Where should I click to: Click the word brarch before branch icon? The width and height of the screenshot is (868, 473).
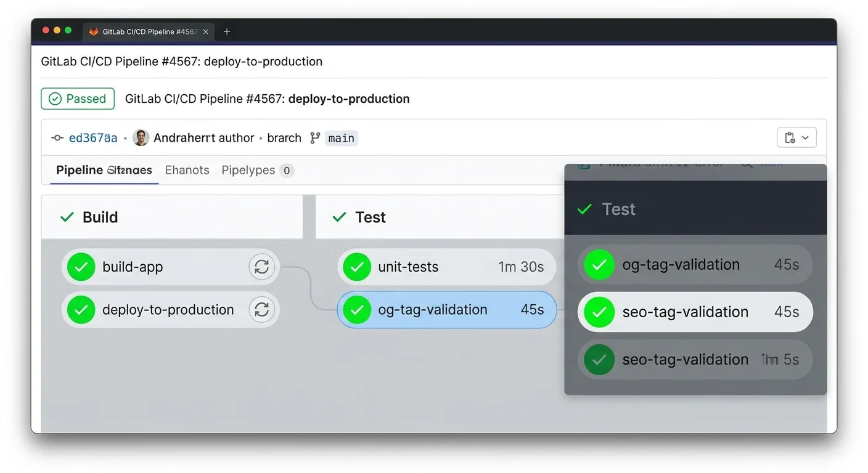point(284,138)
